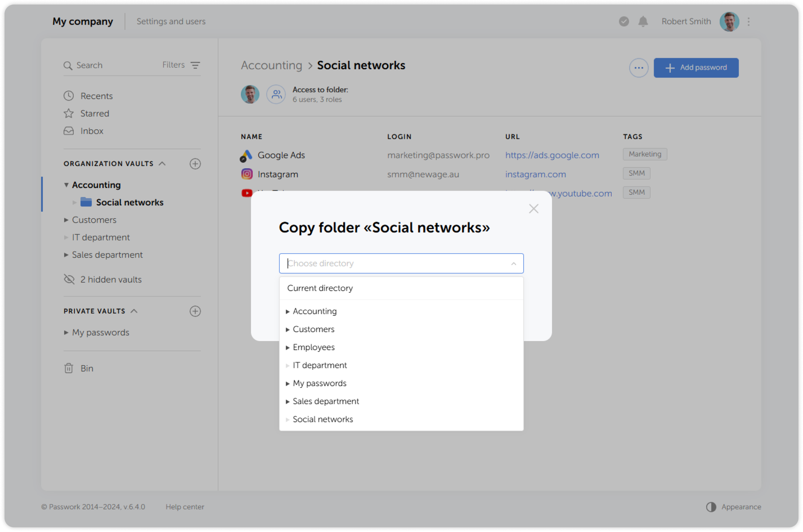Click the Add password button
Image resolution: width=803 pixels, height=532 pixels.
point(696,68)
